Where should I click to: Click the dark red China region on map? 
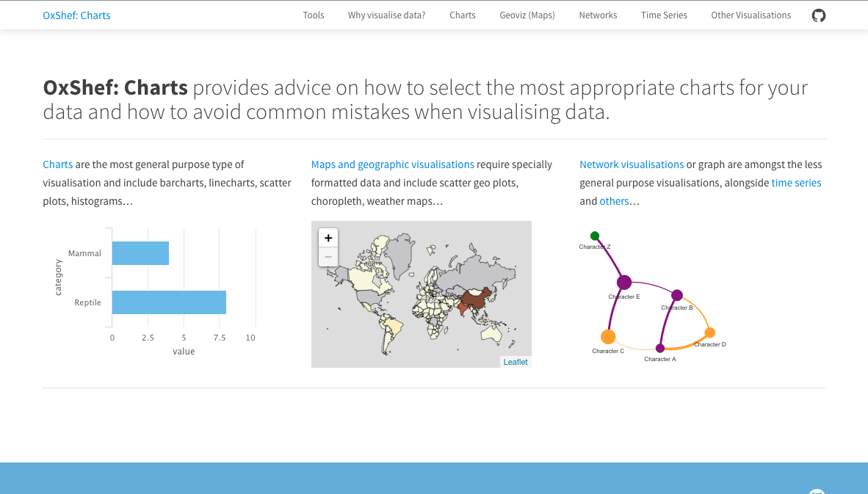474,299
